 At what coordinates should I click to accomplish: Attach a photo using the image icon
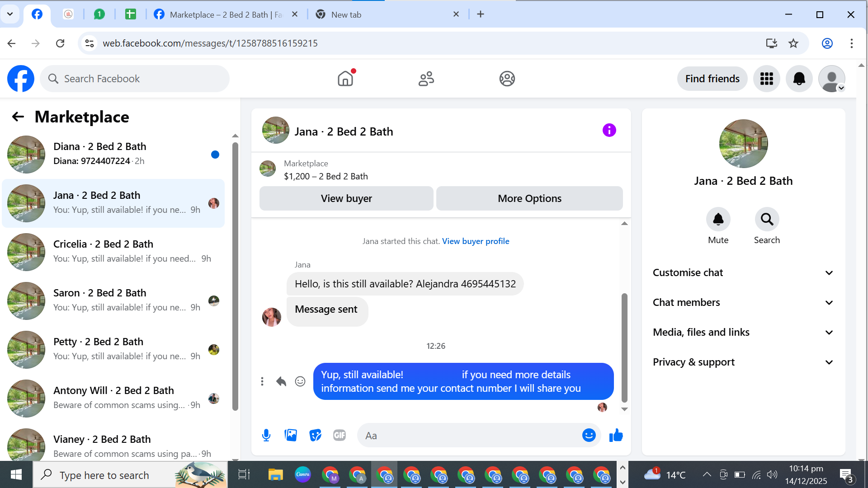(x=291, y=435)
